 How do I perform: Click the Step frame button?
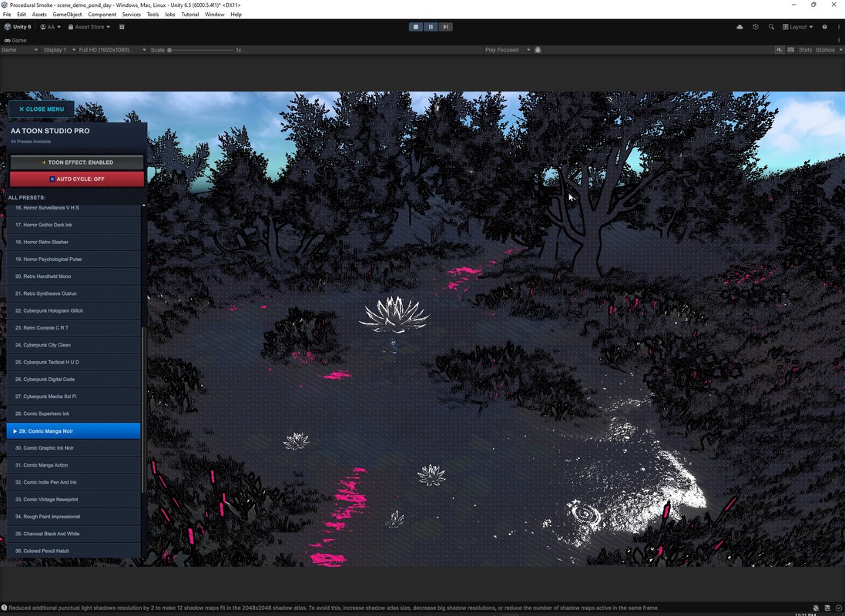(446, 26)
